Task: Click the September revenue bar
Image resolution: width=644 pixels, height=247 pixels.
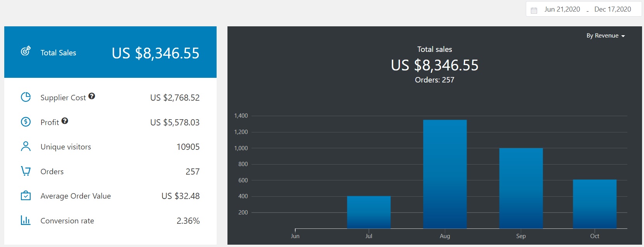Action: [521, 188]
